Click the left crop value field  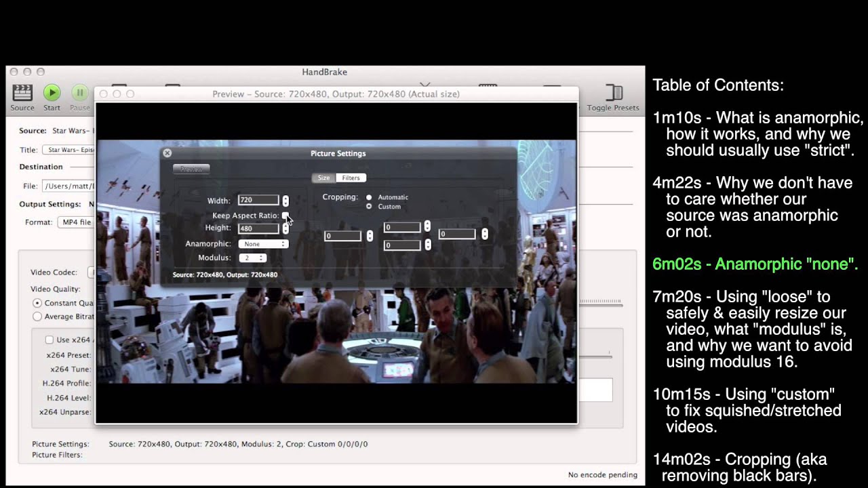(x=342, y=236)
